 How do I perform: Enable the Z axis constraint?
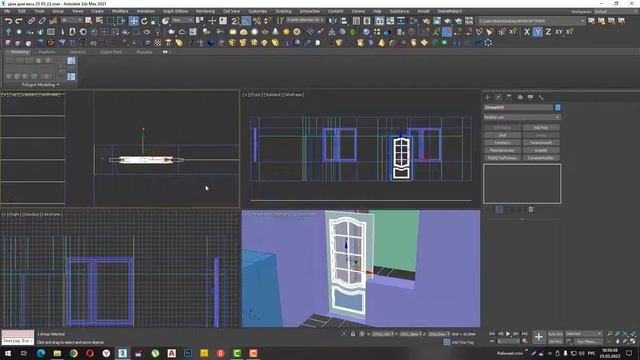(x=548, y=32)
